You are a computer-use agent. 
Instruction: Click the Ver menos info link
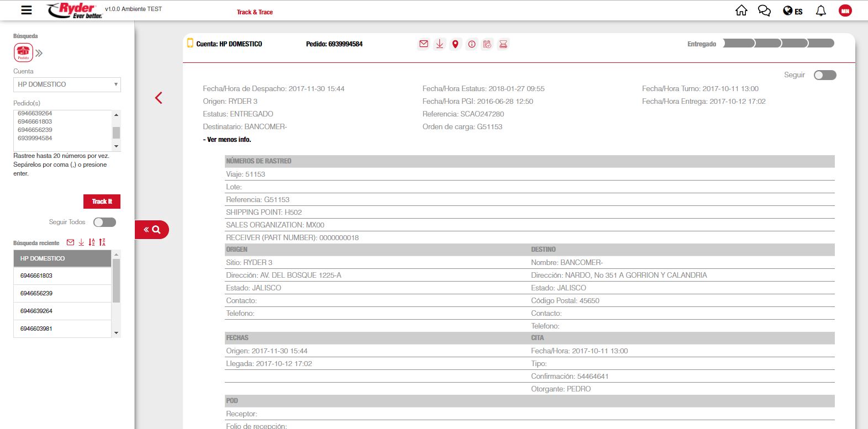click(228, 140)
